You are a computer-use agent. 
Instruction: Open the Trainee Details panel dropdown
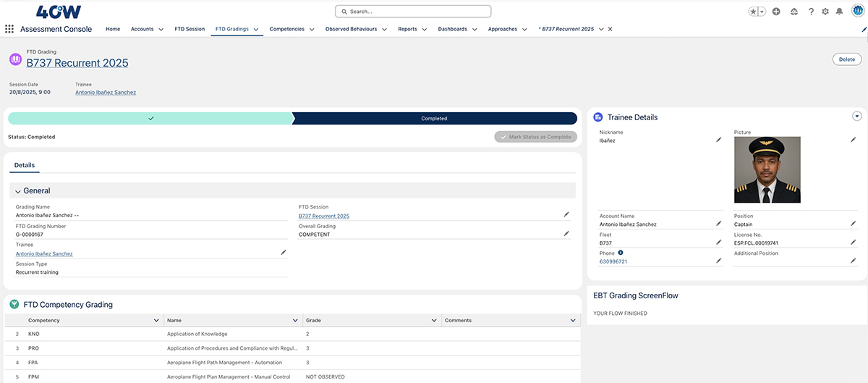857,117
